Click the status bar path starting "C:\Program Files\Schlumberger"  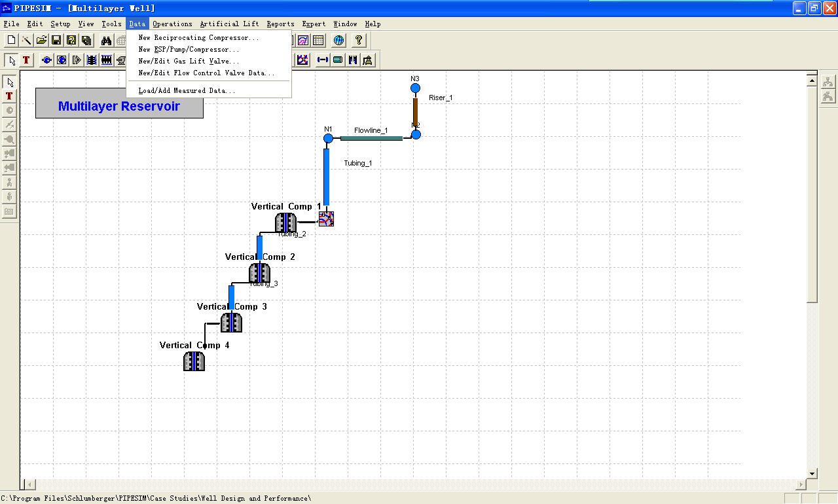coord(156,498)
